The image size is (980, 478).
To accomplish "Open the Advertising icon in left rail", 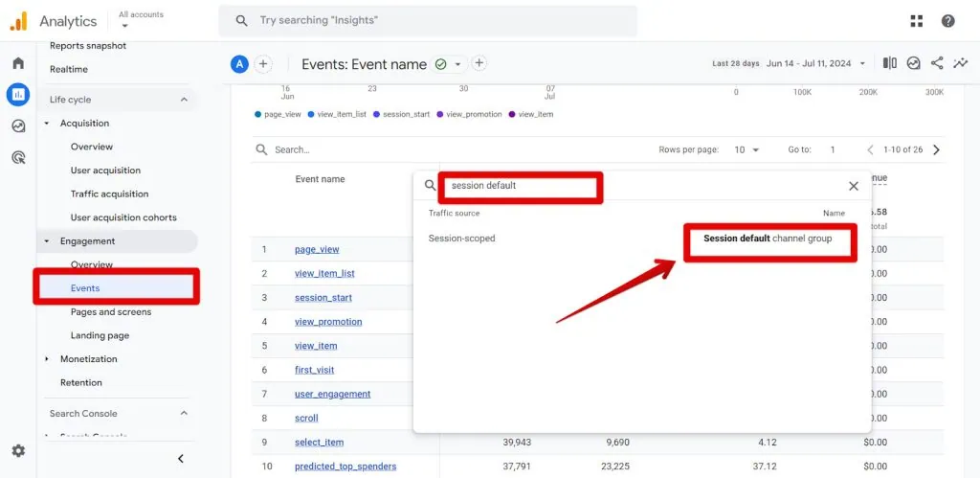I will (x=18, y=157).
